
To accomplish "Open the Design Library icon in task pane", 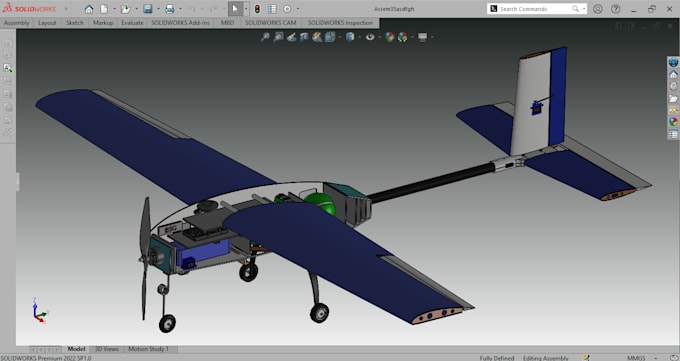I will click(673, 86).
